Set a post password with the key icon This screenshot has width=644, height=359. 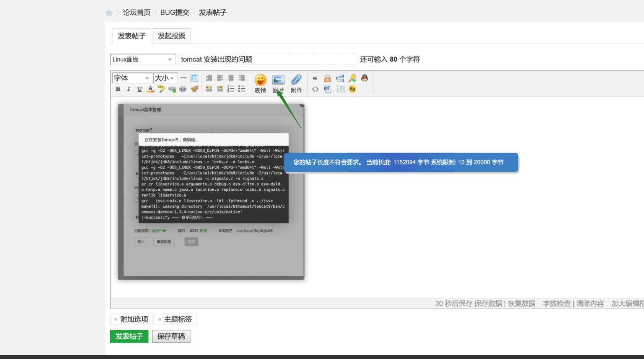click(x=352, y=78)
